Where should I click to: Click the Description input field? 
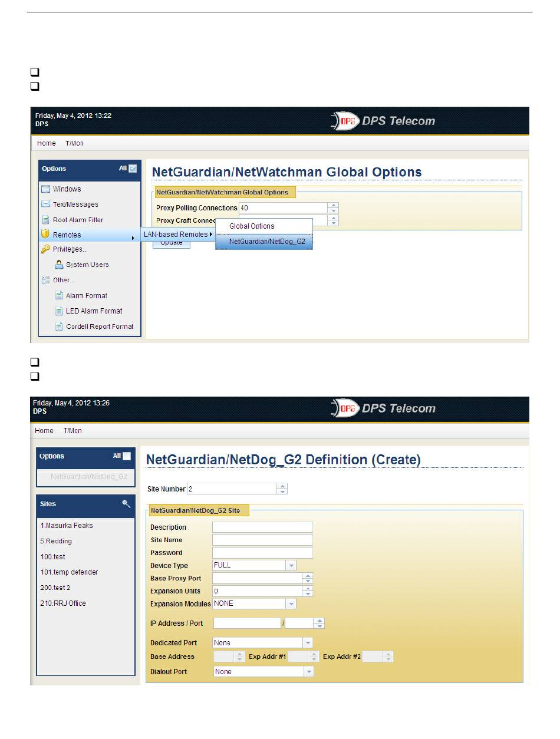(262, 527)
